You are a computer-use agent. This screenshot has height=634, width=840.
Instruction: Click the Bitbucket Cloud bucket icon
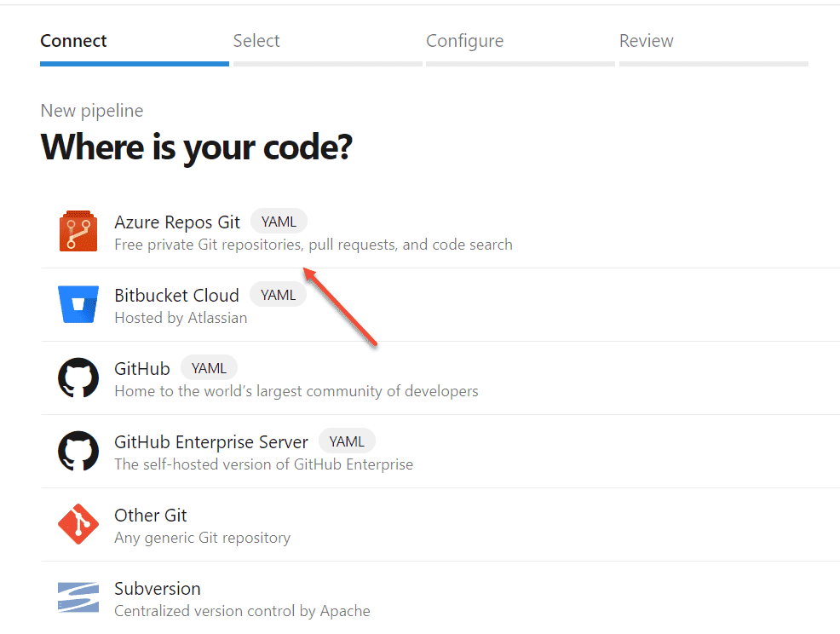(x=78, y=304)
